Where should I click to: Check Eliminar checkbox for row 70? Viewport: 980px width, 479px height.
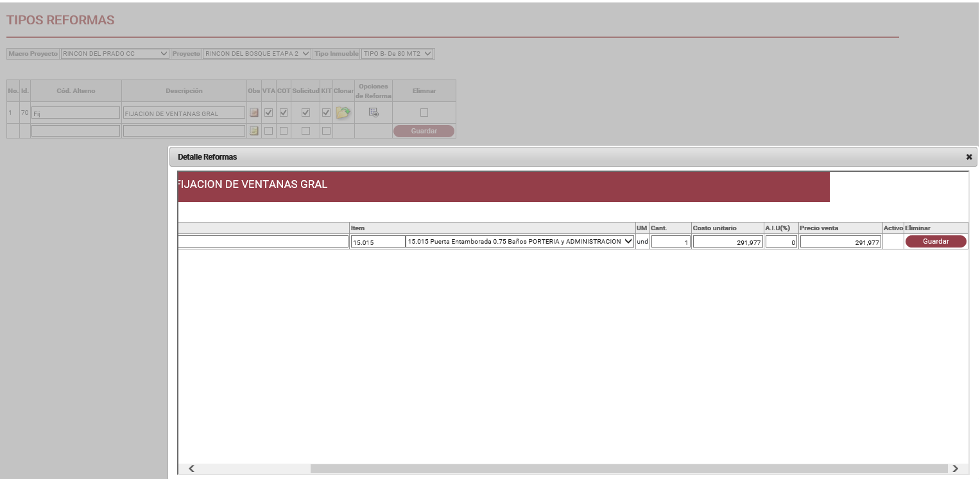click(424, 113)
